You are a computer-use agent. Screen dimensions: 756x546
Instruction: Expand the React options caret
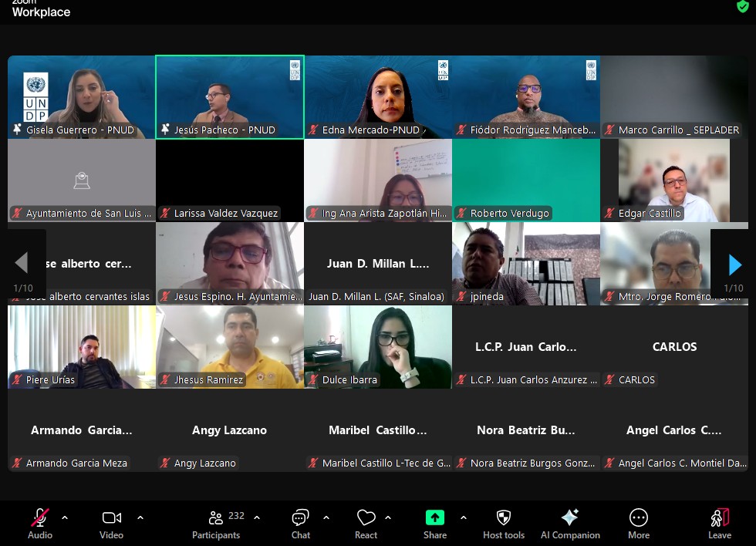coord(388,517)
